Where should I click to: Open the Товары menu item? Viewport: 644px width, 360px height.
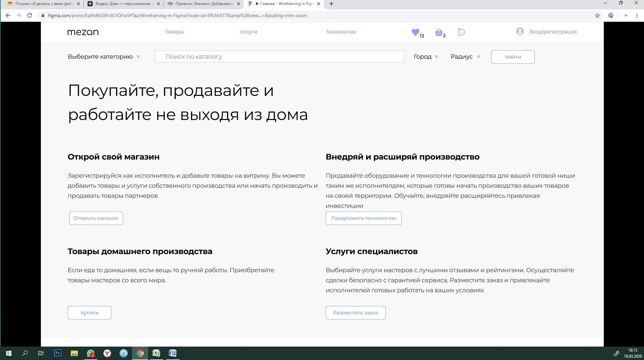pyautogui.click(x=174, y=32)
